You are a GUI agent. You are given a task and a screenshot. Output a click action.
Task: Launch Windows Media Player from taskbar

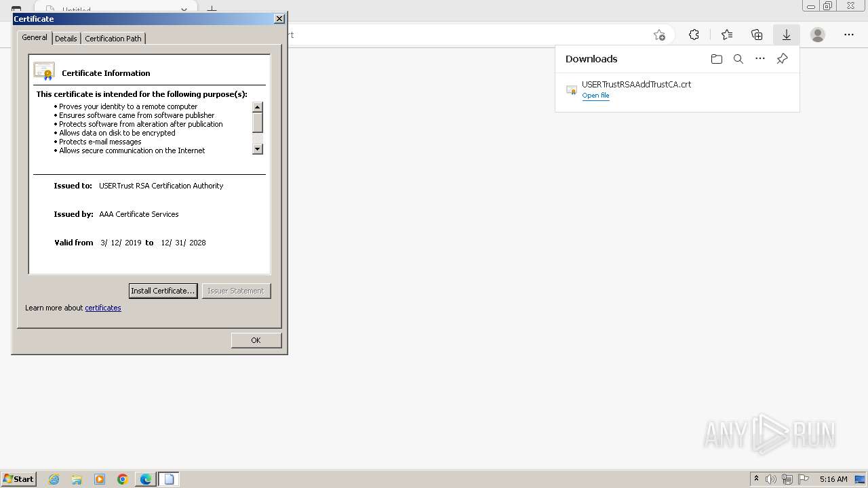(100, 479)
